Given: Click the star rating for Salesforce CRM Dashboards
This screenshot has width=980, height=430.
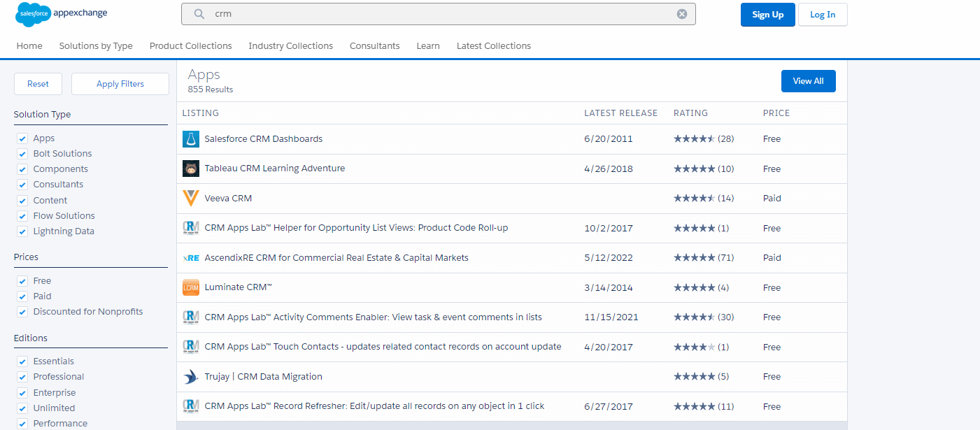Looking at the screenshot, I should pos(694,139).
